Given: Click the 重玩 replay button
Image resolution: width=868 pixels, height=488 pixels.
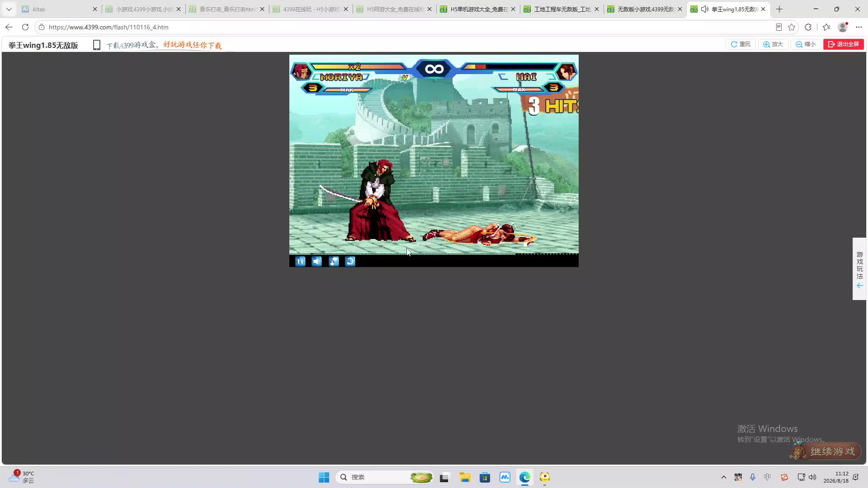Looking at the screenshot, I should click(x=741, y=44).
